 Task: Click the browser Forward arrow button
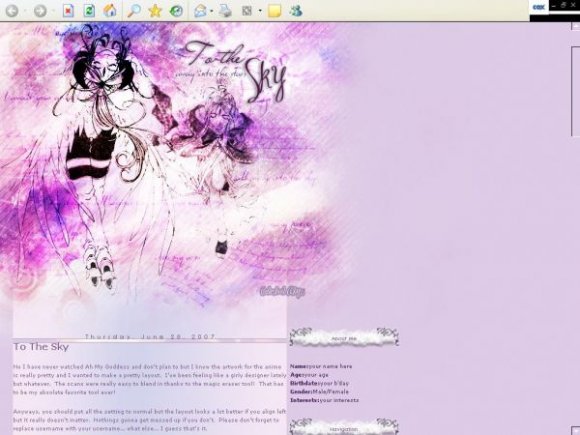pyautogui.click(x=40, y=10)
